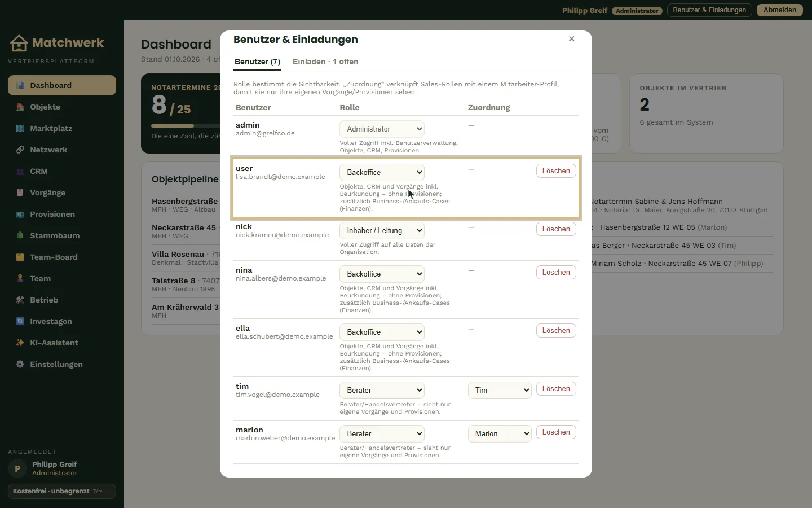812x508 pixels.
Task: Delete user marlon with Löschen
Action: coord(556,432)
